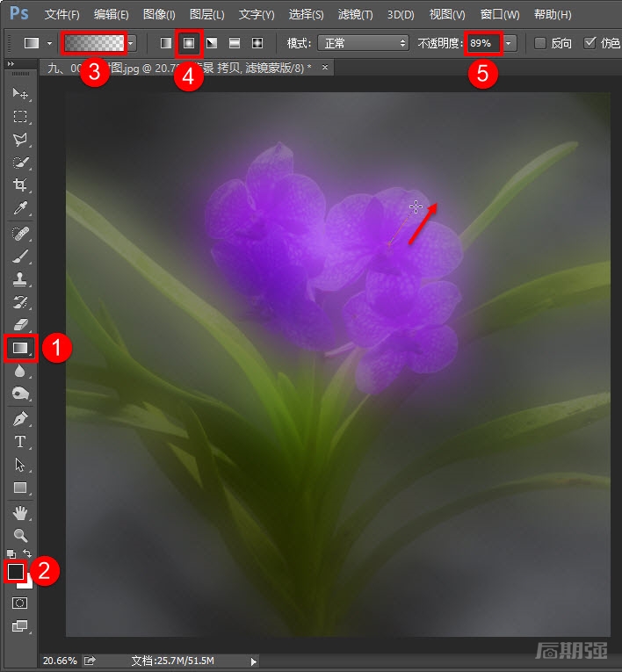This screenshot has width=622, height=672.
Task: Open the 图层(L) menu
Action: (206, 15)
